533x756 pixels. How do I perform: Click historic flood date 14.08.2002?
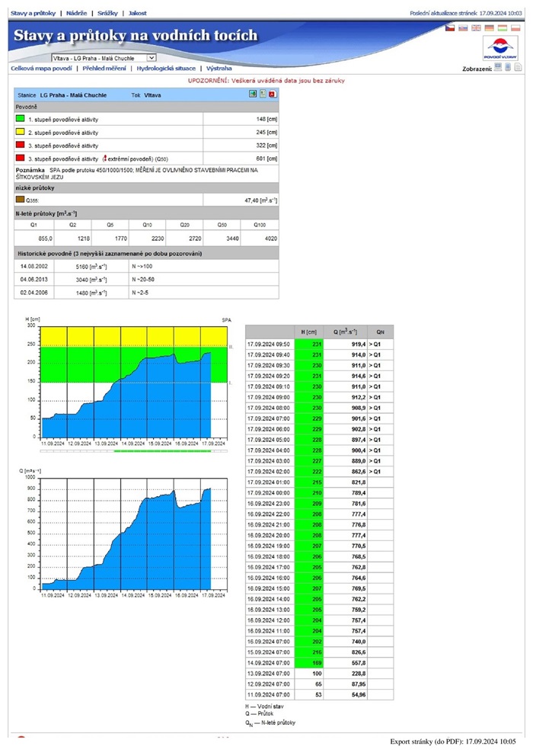pyautogui.click(x=34, y=266)
